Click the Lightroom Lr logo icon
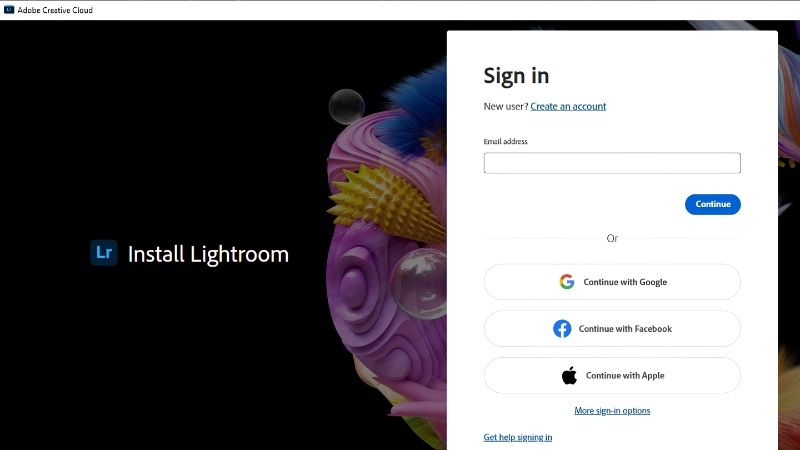The height and width of the screenshot is (450, 800). (104, 253)
